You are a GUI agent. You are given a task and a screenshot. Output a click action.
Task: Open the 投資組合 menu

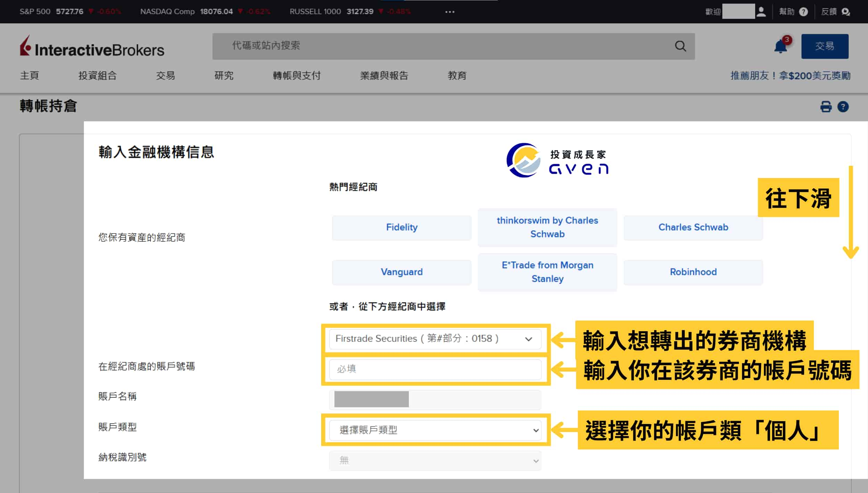tap(98, 76)
